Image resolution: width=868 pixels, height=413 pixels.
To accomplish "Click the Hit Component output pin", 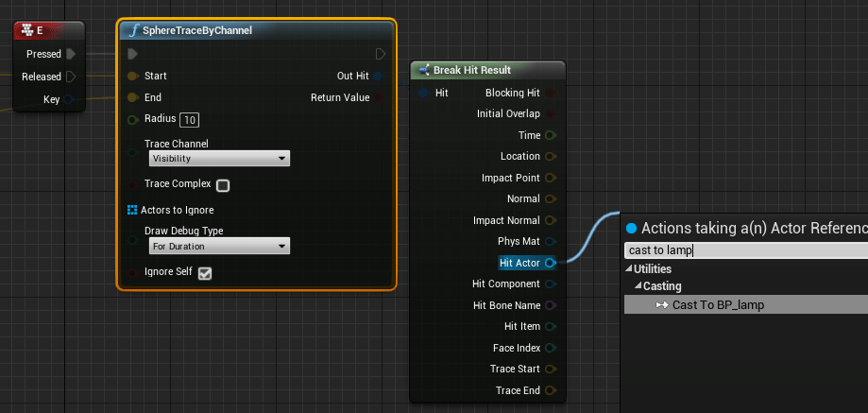I will click(x=551, y=284).
